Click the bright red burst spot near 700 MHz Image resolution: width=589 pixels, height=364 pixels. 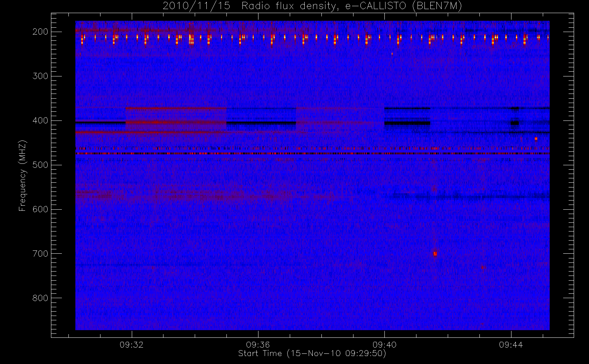pos(435,253)
